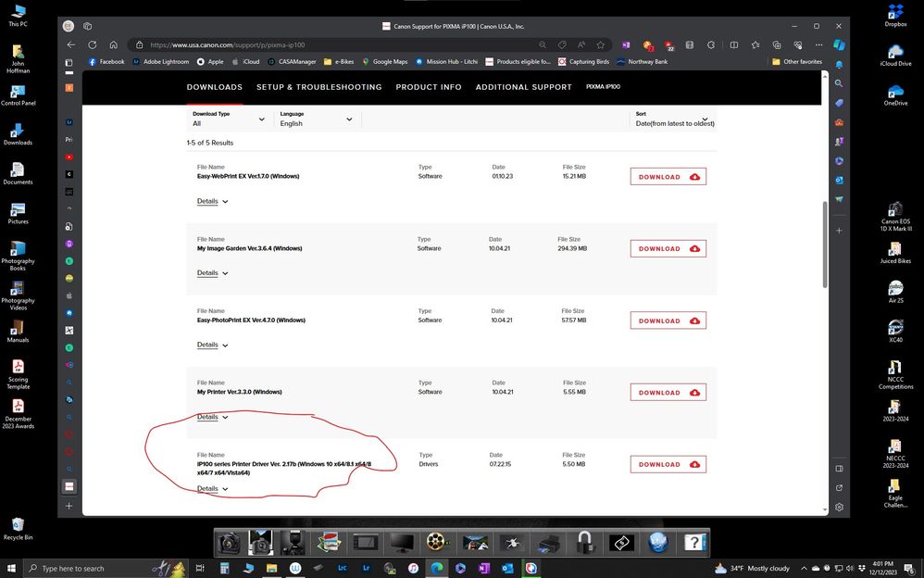This screenshot has width=924, height=578.
Task: Open browser sidebar settings gear
Action: click(x=839, y=507)
